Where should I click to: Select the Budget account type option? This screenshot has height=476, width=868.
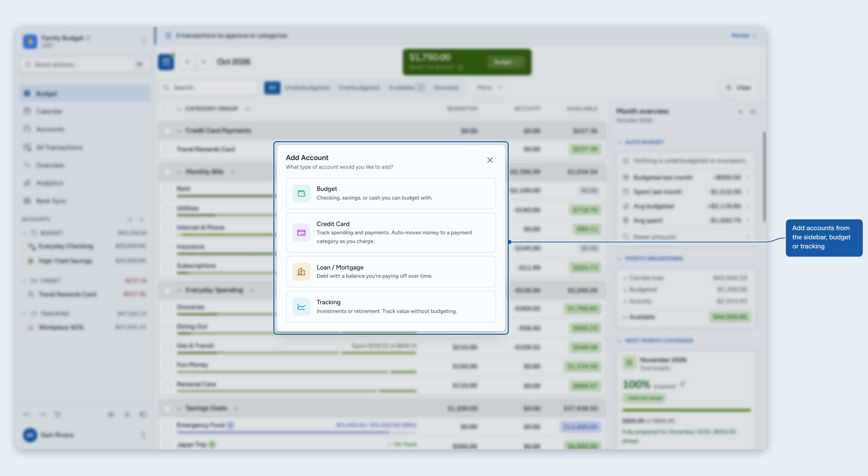pyautogui.click(x=391, y=193)
